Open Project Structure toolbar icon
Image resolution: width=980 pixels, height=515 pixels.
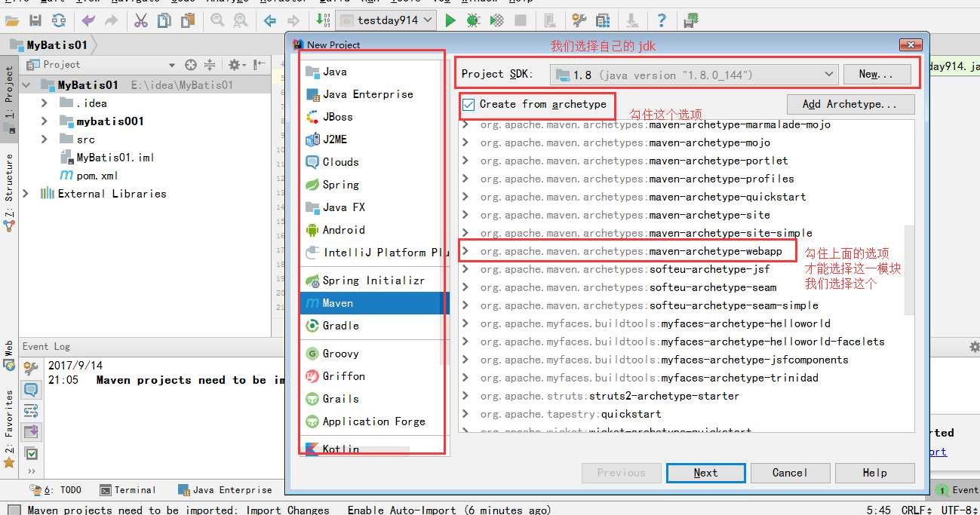pyautogui.click(x=603, y=20)
